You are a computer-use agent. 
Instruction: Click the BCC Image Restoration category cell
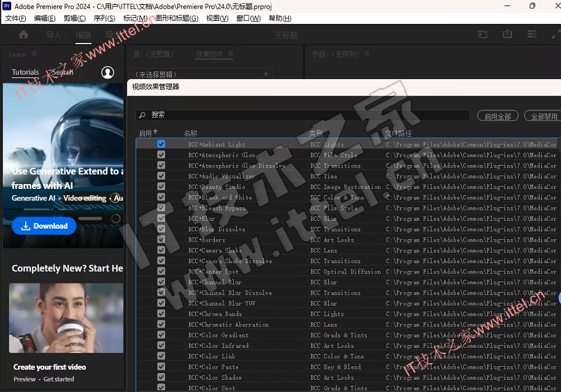pos(346,186)
